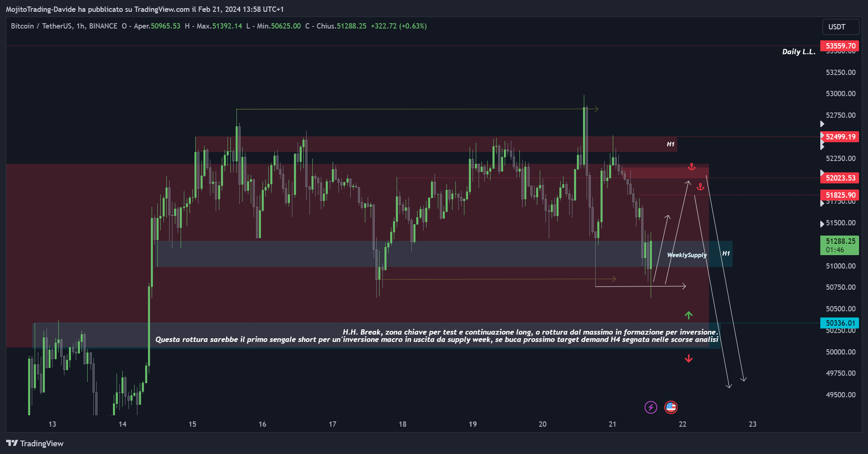
Task: Click the cyan 50336.01 price label
Action: (839, 323)
